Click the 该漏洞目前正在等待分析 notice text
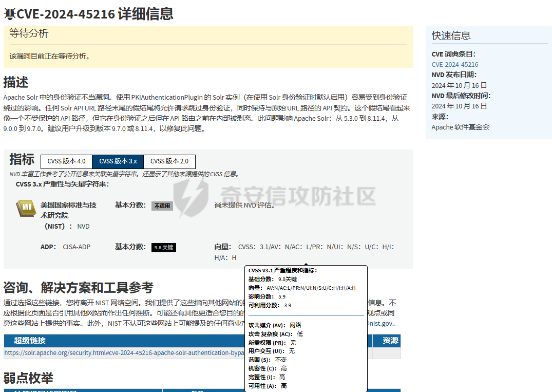552x392 pixels. [x=50, y=56]
